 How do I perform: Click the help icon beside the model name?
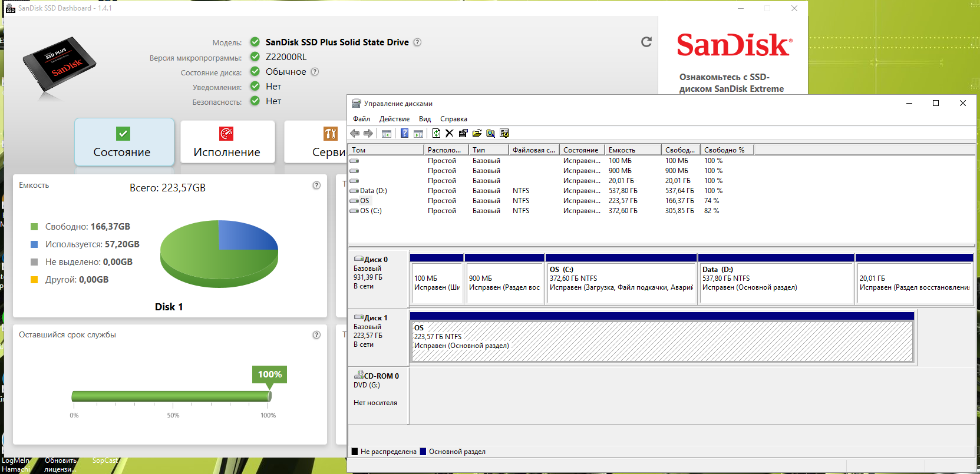pos(417,42)
